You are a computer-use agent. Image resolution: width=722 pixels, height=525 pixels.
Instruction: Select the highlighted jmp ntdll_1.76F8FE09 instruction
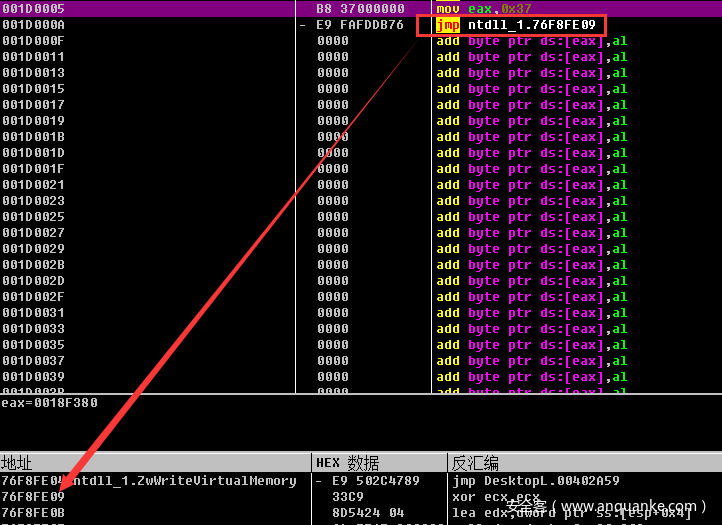pyautogui.click(x=521, y=25)
